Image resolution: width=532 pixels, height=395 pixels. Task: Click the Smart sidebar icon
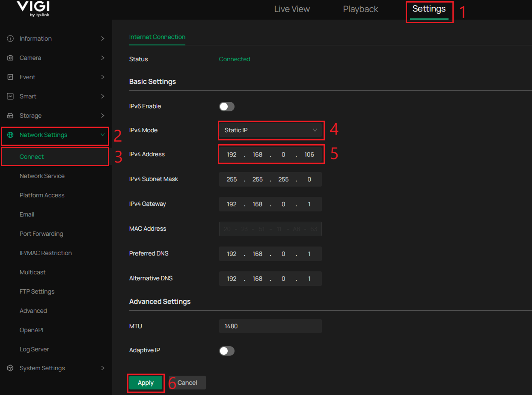coord(10,96)
